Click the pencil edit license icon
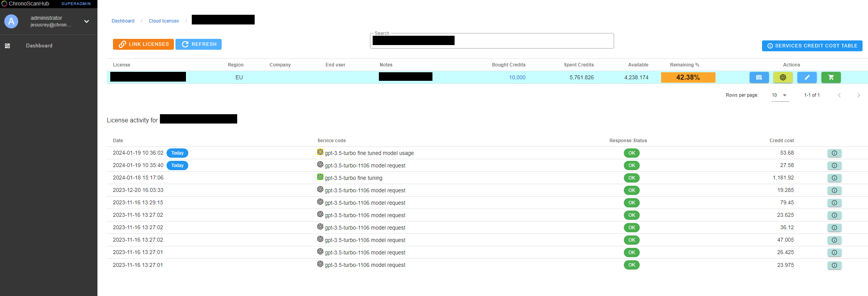The image size is (868, 296). 807,77
